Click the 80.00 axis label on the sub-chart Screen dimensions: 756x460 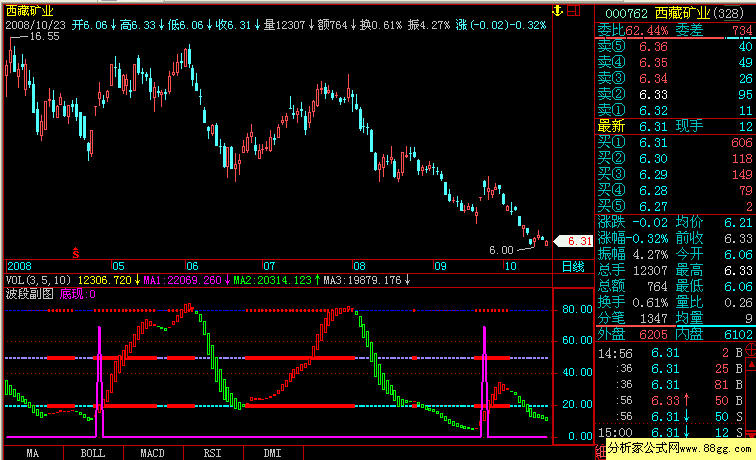(577, 310)
